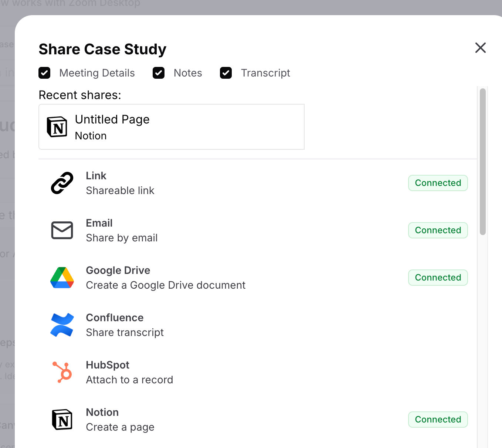The height and width of the screenshot is (448, 502).
Task: Toggle the Notes checkbox off
Action: 158,73
